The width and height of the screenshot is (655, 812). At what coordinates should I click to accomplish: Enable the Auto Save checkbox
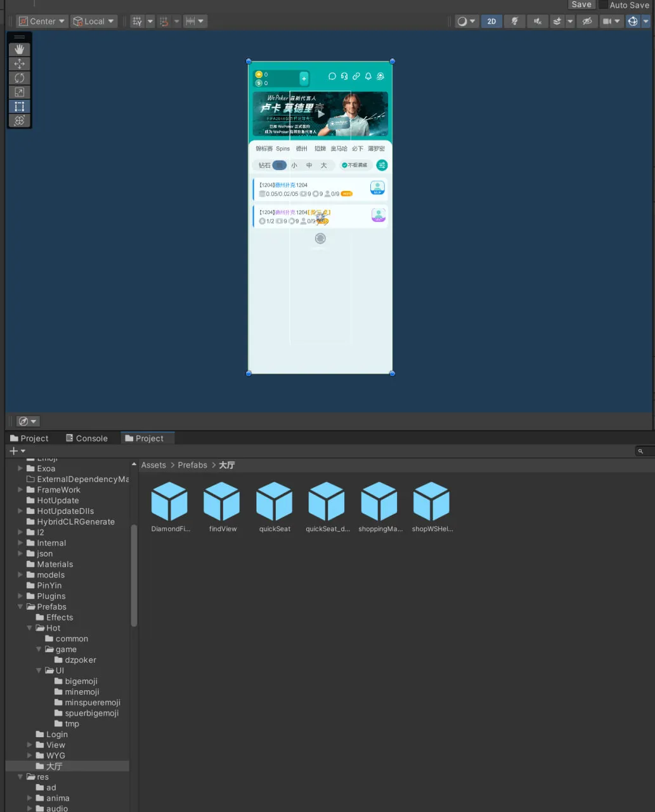pos(603,5)
